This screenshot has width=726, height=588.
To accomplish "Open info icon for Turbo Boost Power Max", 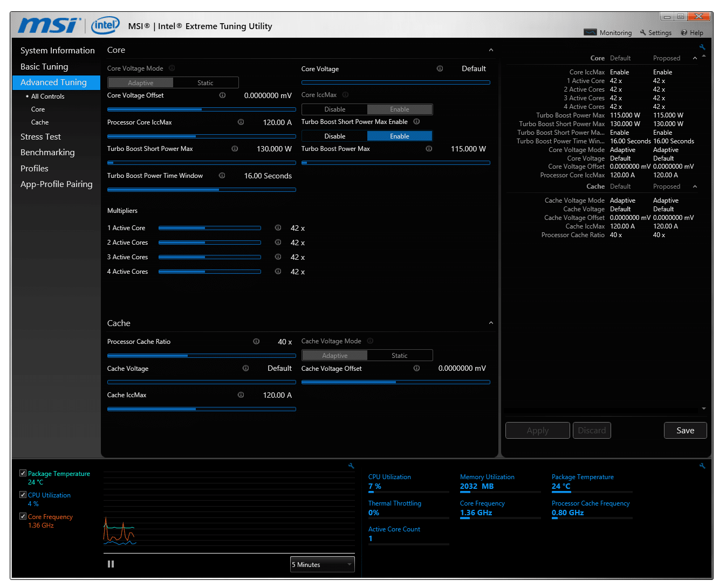I will (x=429, y=149).
